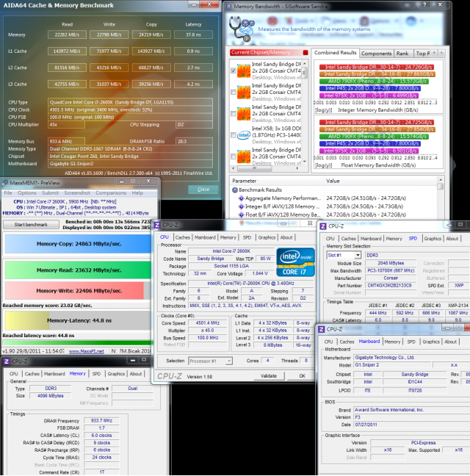Click the Z icon of CPU-Z processor window
Screen dimensions: 470x476
point(157,225)
